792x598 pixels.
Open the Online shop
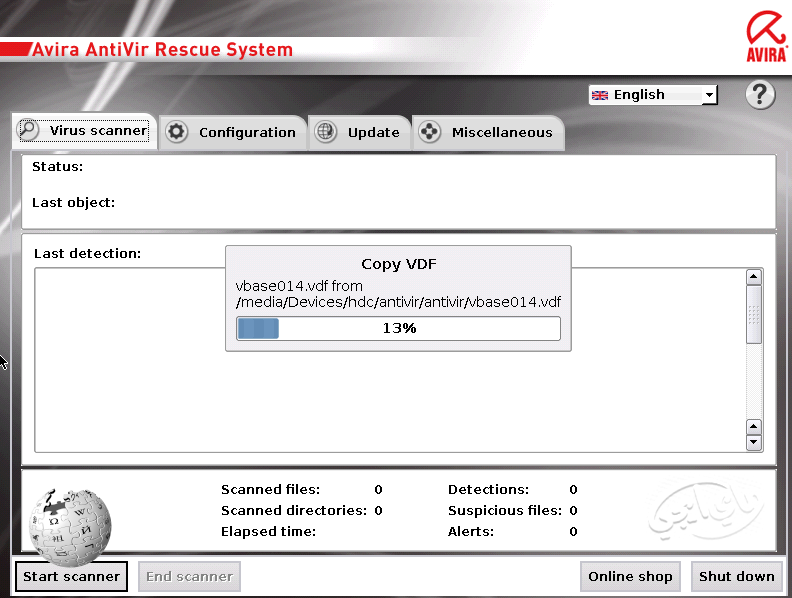click(631, 576)
